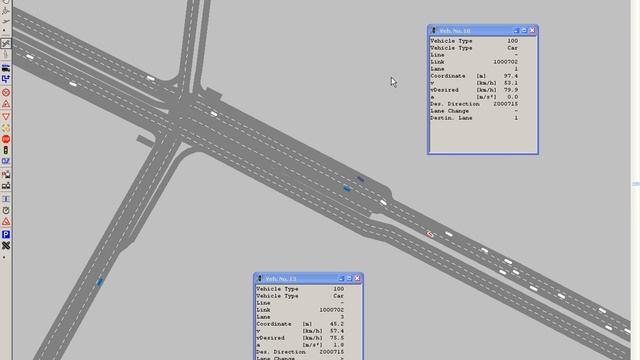Click vDesired value 79.9 in Veh. No. 10
640x360 pixels.
pos(511,90)
